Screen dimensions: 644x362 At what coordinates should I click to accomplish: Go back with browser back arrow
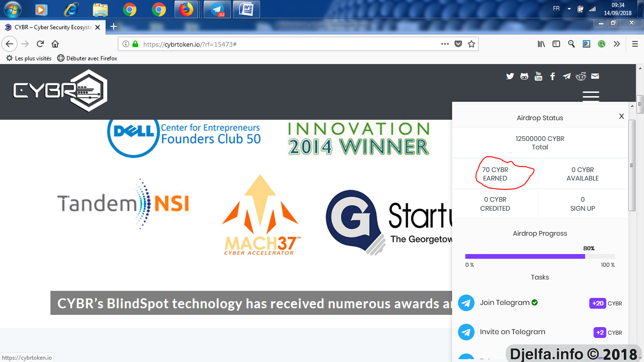click(x=9, y=44)
